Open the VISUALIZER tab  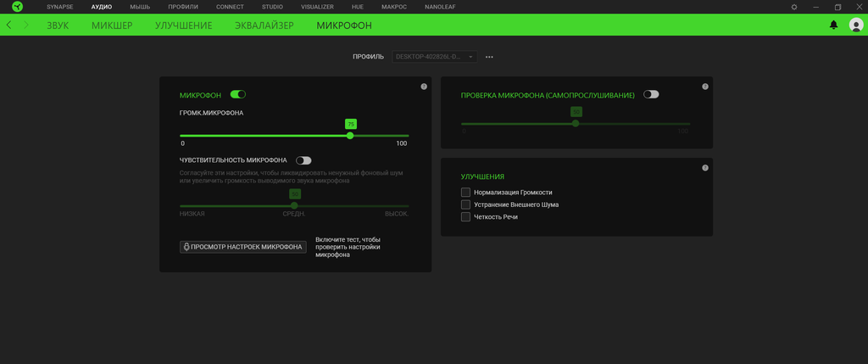[x=317, y=7]
